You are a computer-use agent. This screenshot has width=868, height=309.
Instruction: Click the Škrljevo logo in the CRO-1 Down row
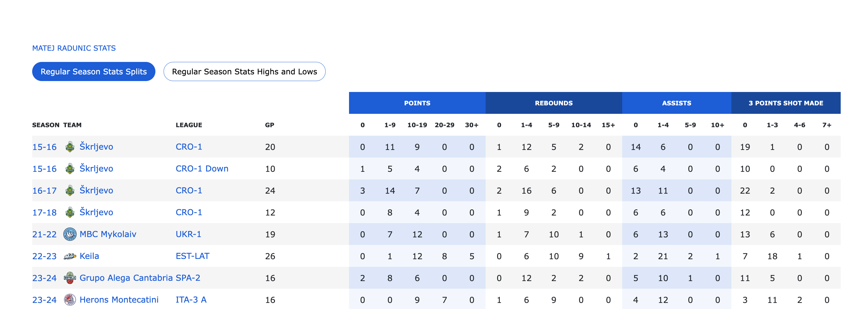(70, 169)
